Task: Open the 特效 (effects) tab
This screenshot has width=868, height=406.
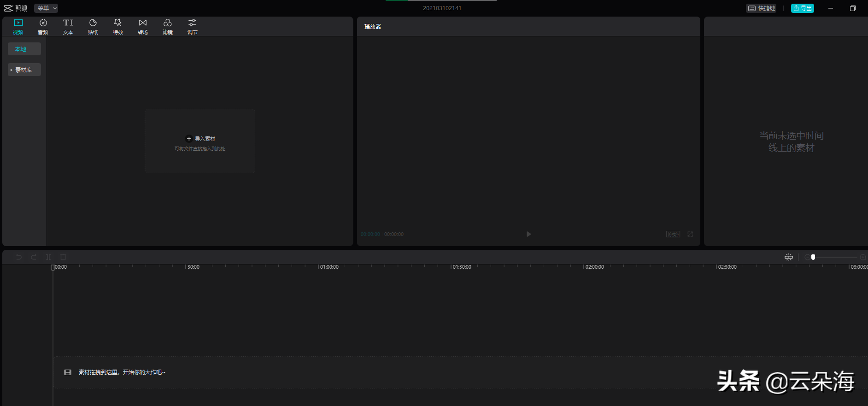Action: click(x=118, y=27)
